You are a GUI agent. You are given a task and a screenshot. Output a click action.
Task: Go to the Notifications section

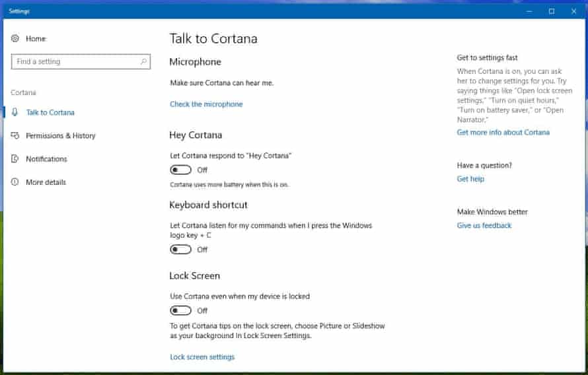pyautogui.click(x=46, y=158)
